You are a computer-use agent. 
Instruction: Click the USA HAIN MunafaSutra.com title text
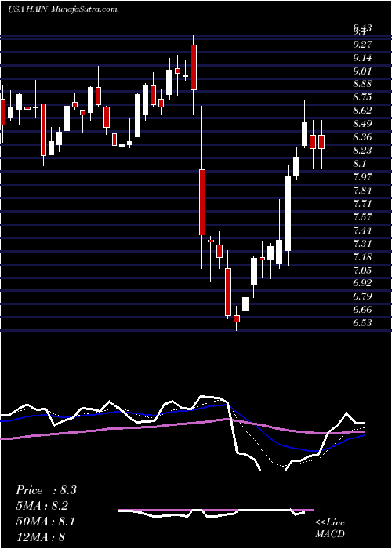[x=63, y=9]
